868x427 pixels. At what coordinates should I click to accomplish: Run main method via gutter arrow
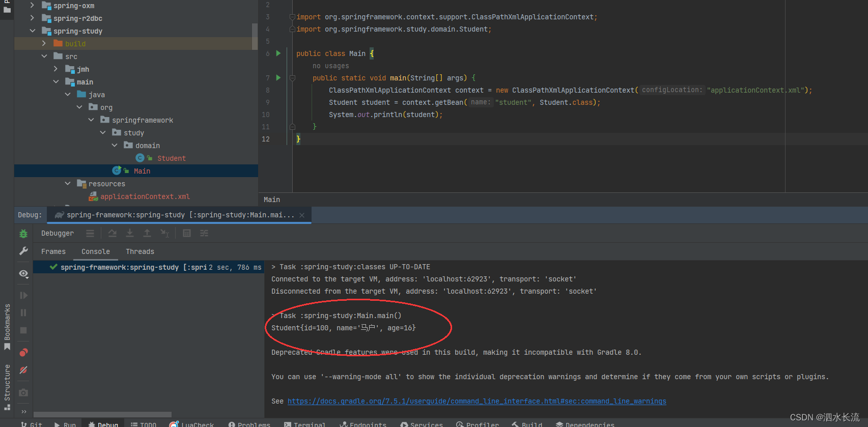click(x=278, y=77)
